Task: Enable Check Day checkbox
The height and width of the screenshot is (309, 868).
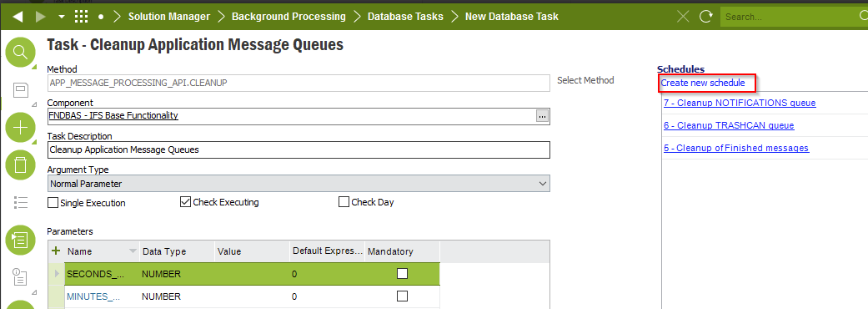Action: (x=344, y=202)
